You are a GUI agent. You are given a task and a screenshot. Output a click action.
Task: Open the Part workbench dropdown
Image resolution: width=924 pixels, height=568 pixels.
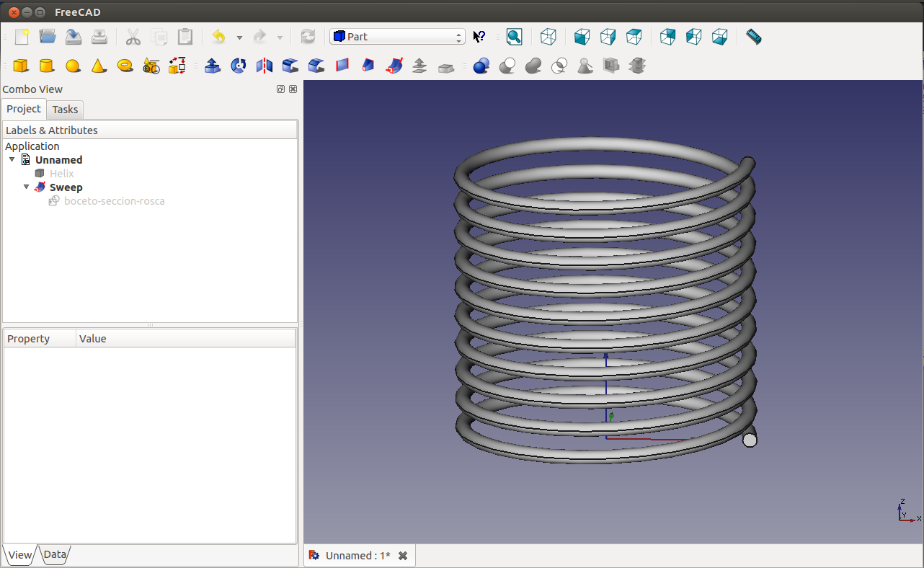[397, 37]
